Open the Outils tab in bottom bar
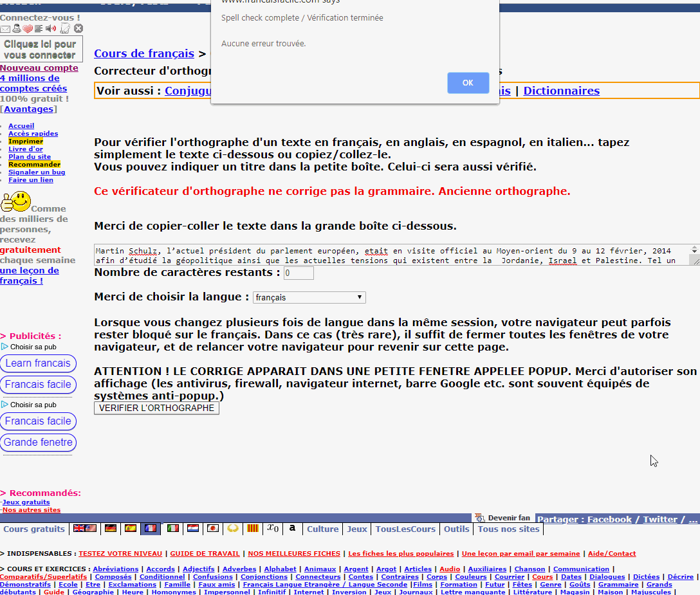Viewport: 700px width, 595px height. pyautogui.click(x=456, y=529)
